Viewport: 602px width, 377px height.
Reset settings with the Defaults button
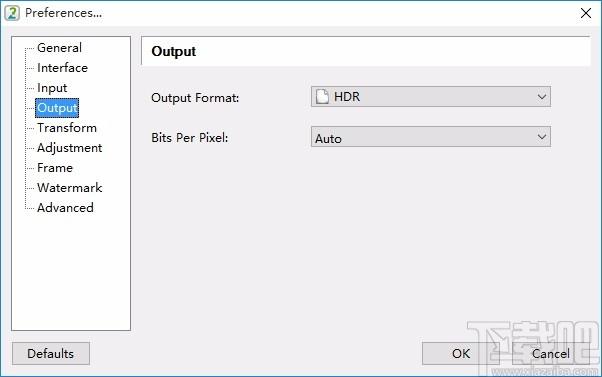51,353
